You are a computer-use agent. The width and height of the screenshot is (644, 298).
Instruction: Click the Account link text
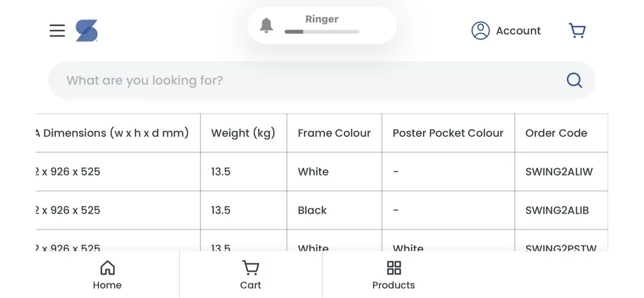[x=518, y=31]
